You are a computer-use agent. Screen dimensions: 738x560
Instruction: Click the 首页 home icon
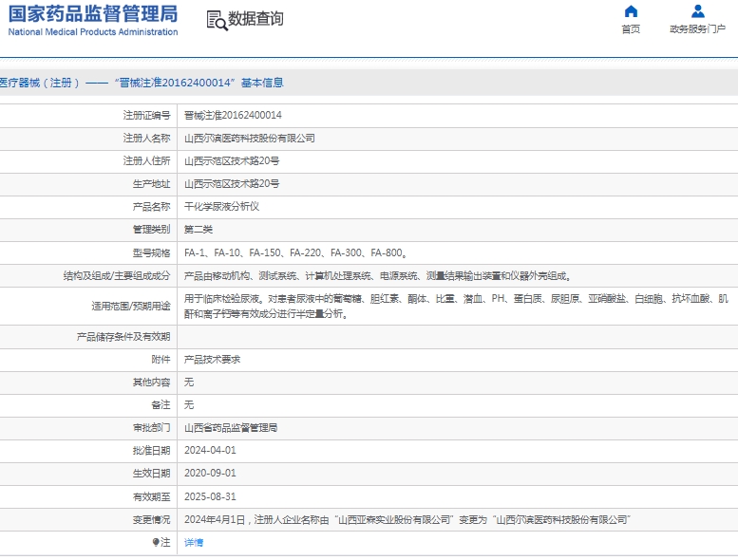(631, 11)
